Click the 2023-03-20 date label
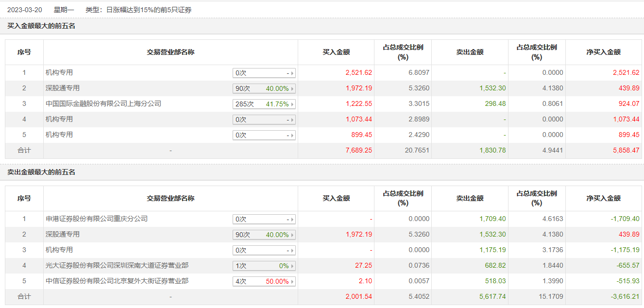The image size is (644, 308). (24, 10)
